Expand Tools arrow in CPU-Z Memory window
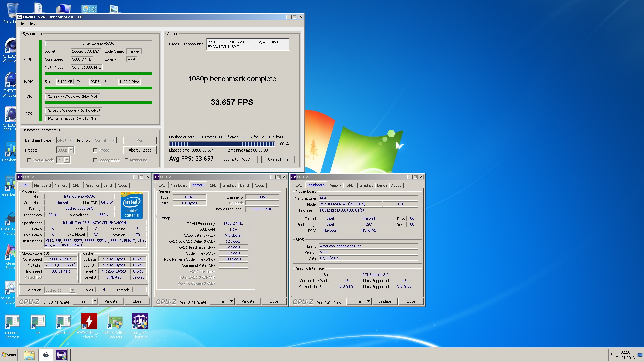The width and height of the screenshot is (644, 362). coord(232,301)
